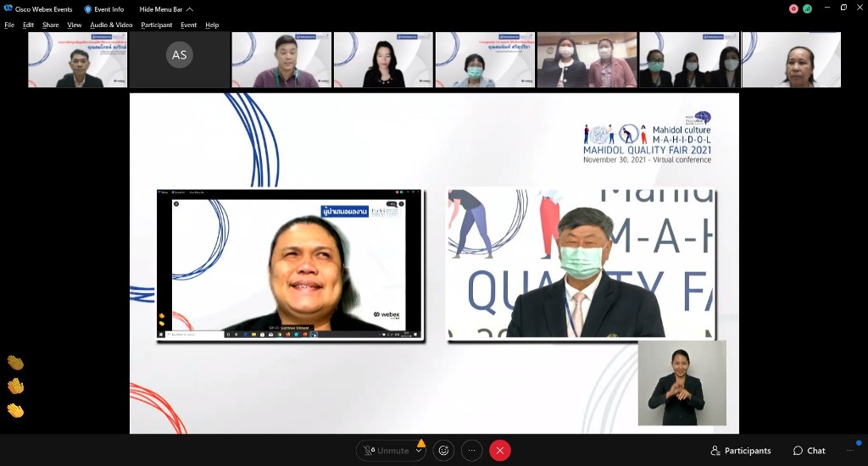
Task: Open the Audio & Video menu
Action: [x=111, y=25]
